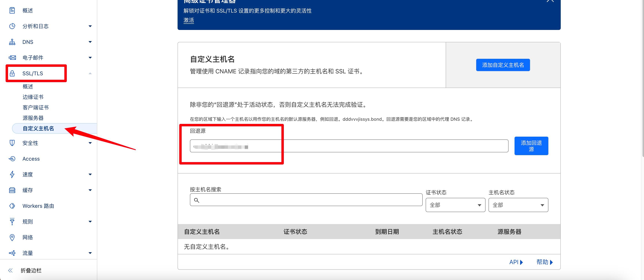
Task: Open the 证书状态 dropdown
Action: [x=456, y=205]
